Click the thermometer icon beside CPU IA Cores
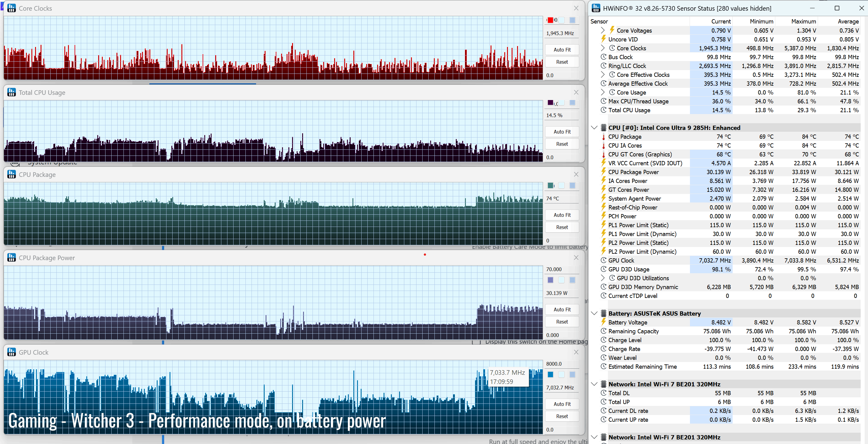868x444 pixels. point(603,145)
